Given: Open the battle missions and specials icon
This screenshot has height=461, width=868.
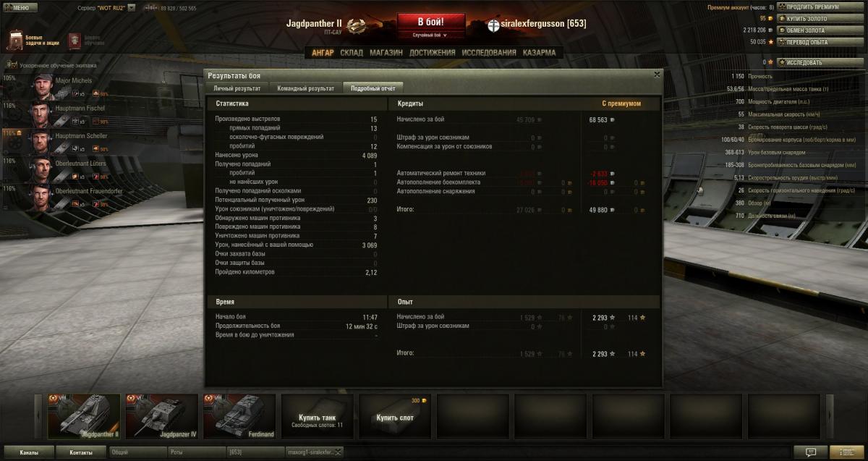Looking at the screenshot, I should (17, 39).
